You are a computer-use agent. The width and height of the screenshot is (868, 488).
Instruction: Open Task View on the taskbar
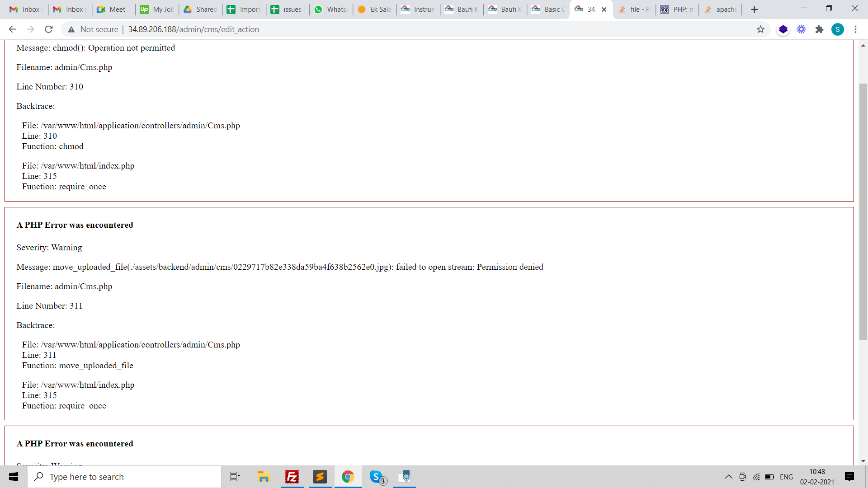[235, 477]
